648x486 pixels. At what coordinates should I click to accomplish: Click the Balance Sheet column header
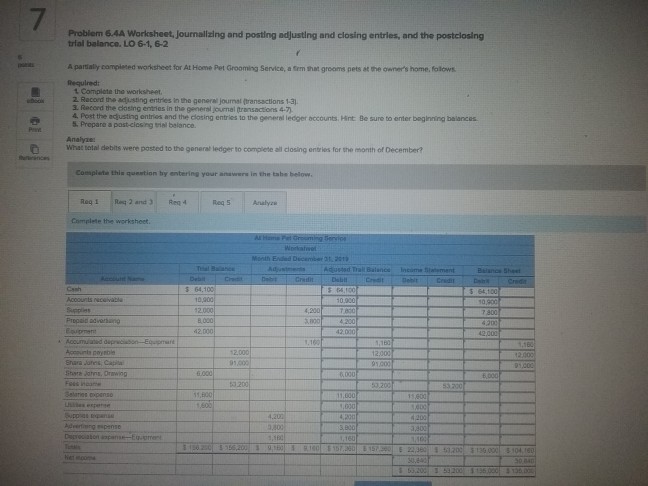(x=499, y=271)
